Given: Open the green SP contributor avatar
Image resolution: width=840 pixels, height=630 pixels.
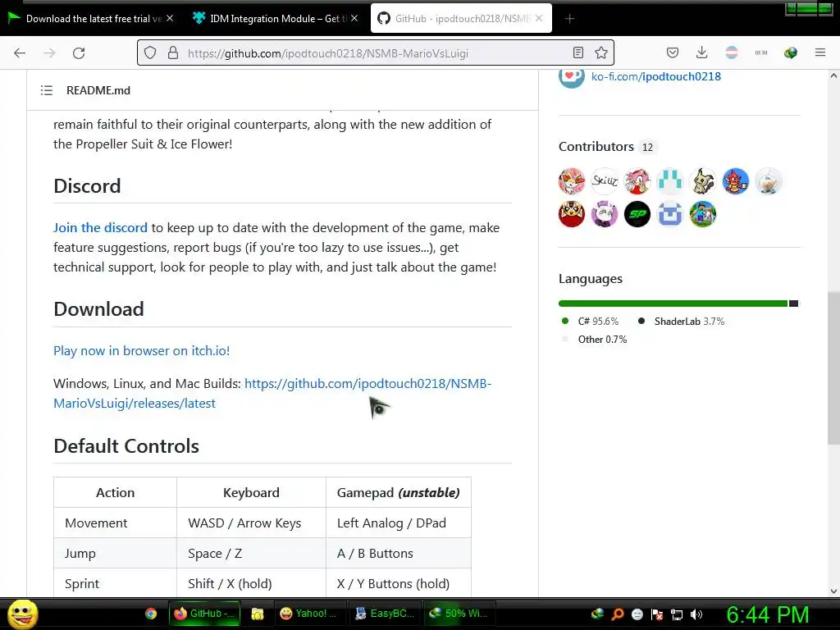Looking at the screenshot, I should pos(637,214).
